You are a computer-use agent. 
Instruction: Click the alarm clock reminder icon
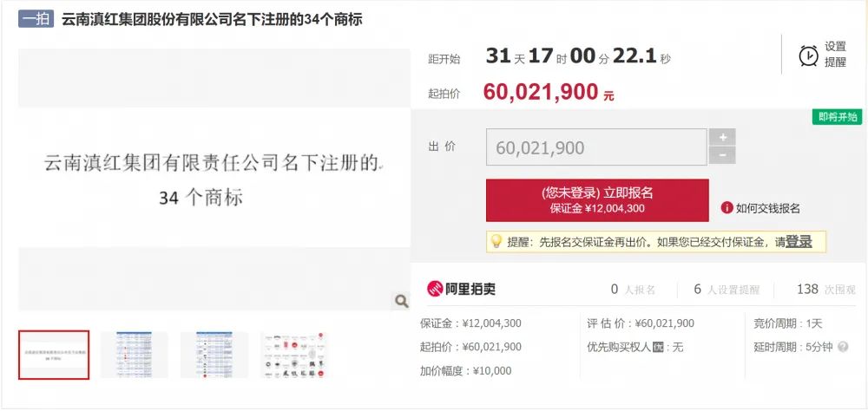coord(808,55)
